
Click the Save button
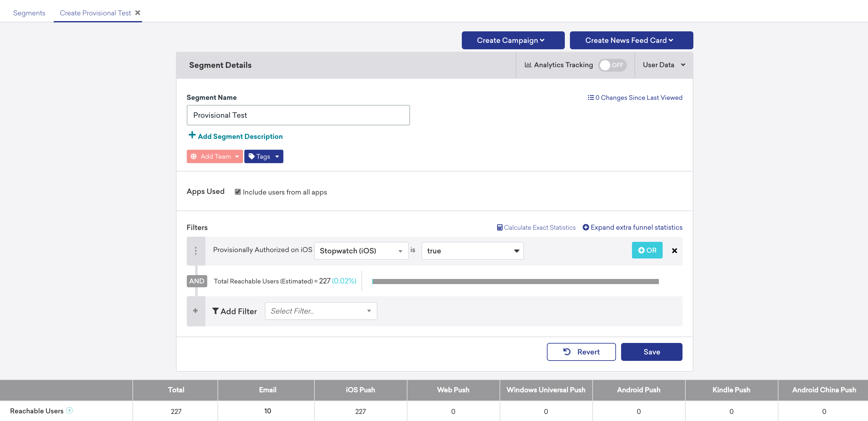[x=651, y=351]
